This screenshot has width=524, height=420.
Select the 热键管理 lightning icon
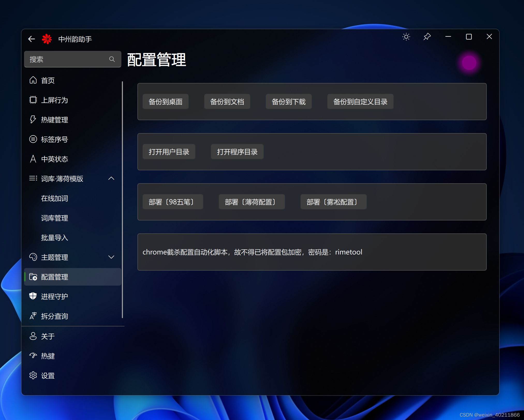[33, 120]
